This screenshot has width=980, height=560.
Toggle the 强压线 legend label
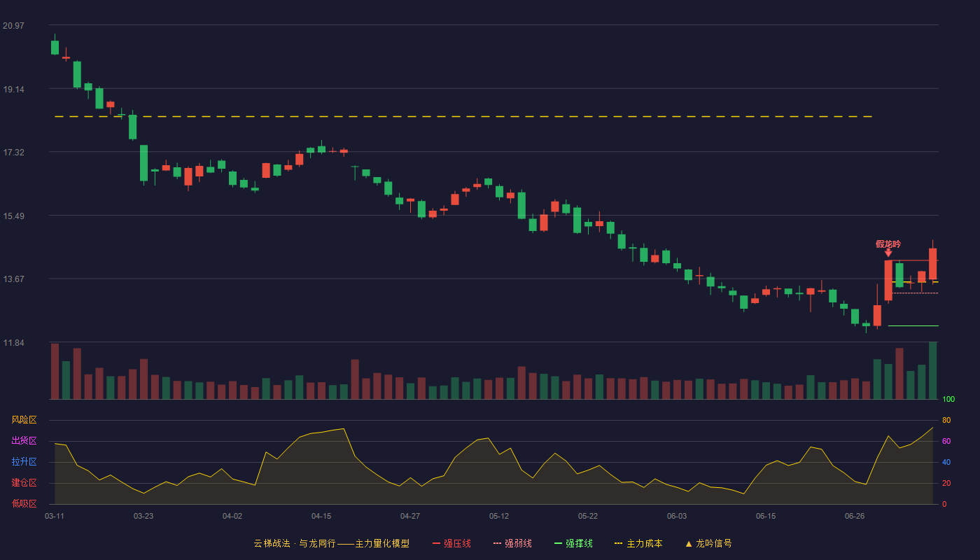tap(457, 543)
